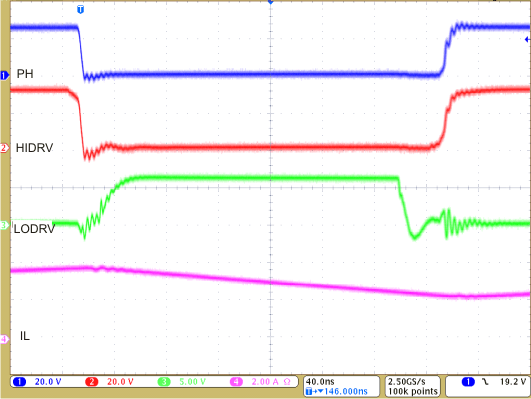The height and width of the screenshot is (399, 531).
Task: Click the 146.000ns trigger delay readout
Action: [x=346, y=392]
